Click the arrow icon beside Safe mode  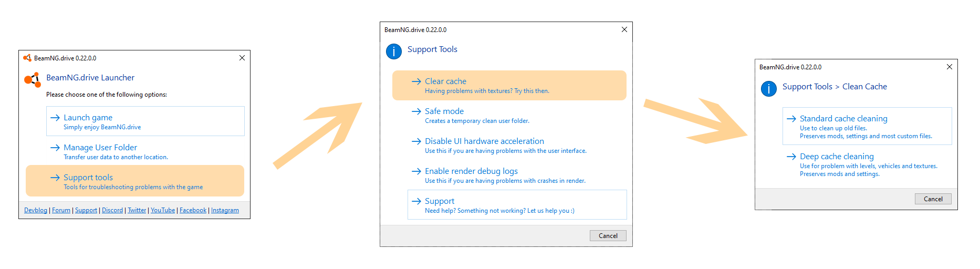click(x=416, y=111)
